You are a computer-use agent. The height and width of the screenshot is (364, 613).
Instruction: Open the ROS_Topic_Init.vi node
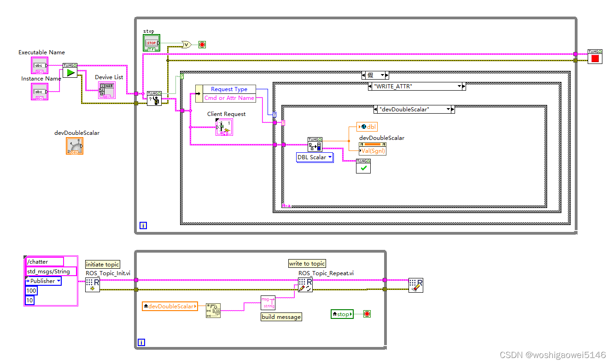[93, 285]
